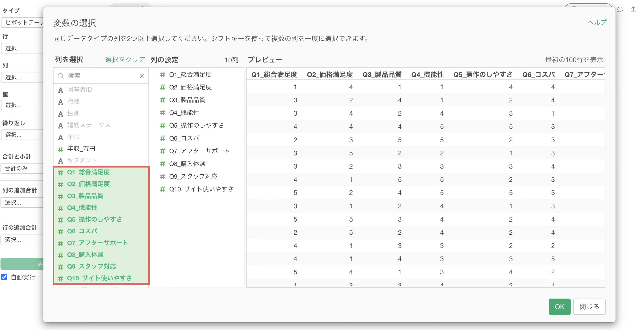
Task: Deselect Q7_アフターサポート in the column list
Action: pyautogui.click(x=101, y=243)
